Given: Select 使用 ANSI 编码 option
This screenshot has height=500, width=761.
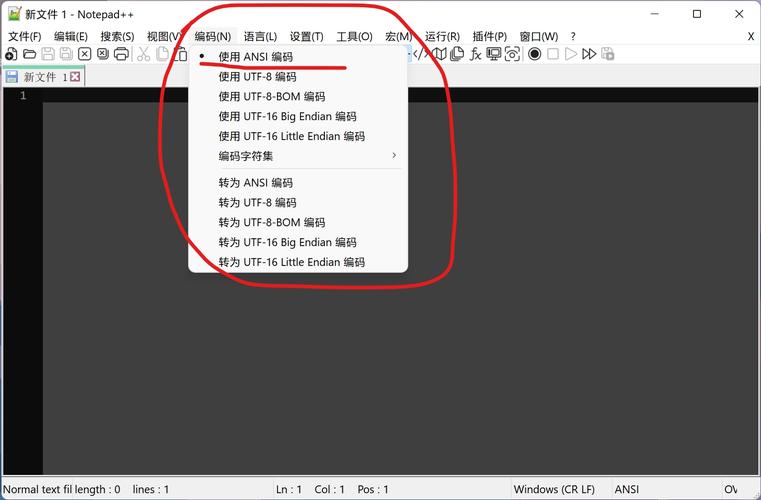Looking at the screenshot, I should click(x=298, y=57).
